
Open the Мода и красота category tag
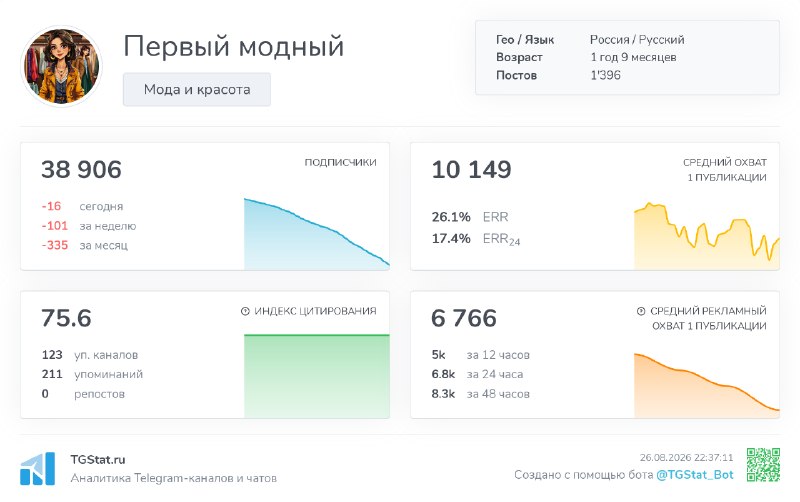coord(197,89)
